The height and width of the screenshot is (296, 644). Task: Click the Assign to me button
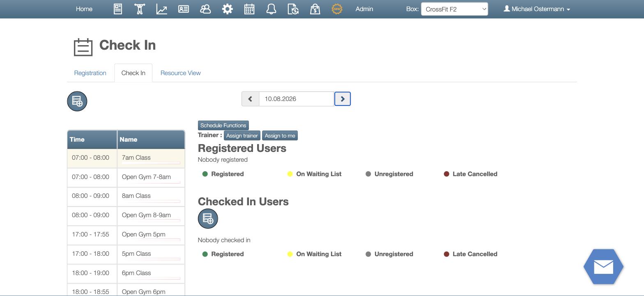tap(280, 136)
